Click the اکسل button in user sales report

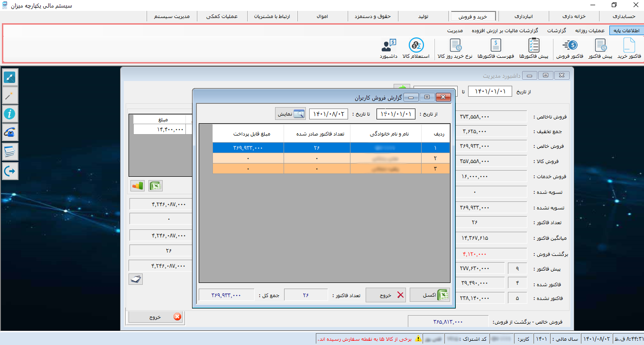point(430,295)
